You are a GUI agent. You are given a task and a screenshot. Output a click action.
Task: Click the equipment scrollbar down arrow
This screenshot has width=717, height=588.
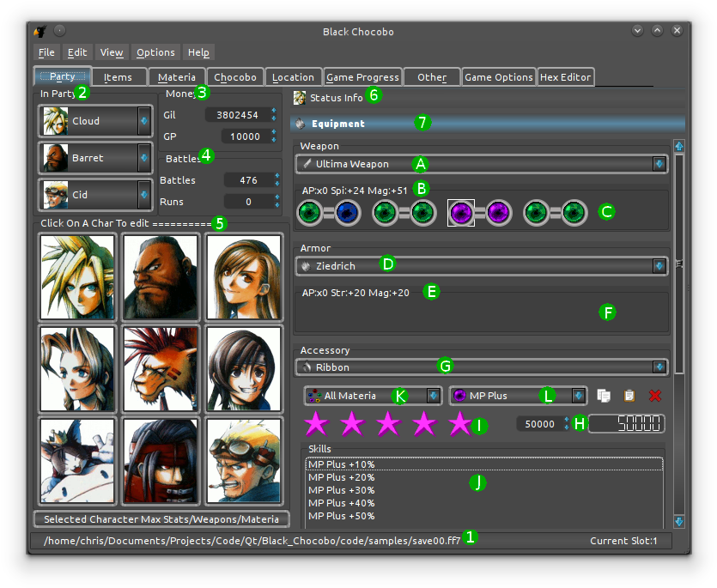(679, 521)
